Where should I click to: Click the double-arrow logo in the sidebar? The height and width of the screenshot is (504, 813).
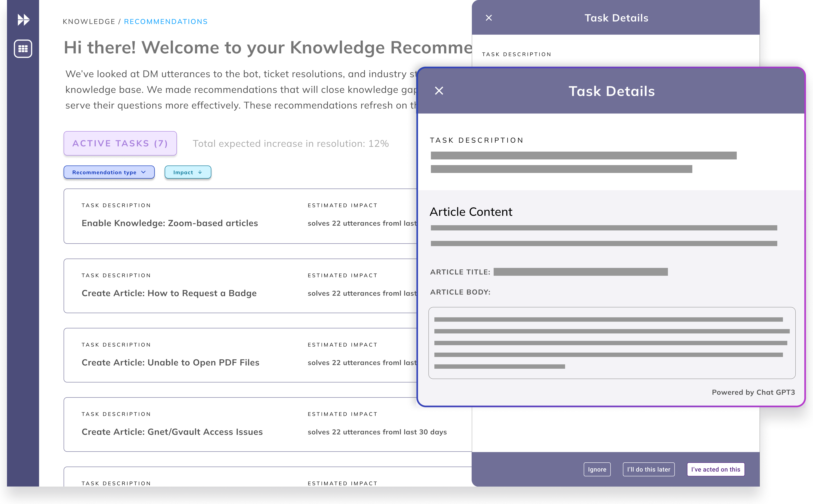click(x=23, y=20)
